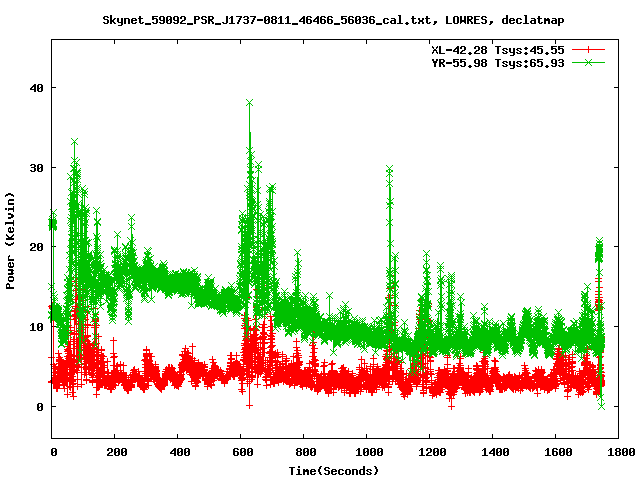The width and height of the screenshot is (640, 480).
Task: Click the green line sample in the legend
Action: pos(588,62)
